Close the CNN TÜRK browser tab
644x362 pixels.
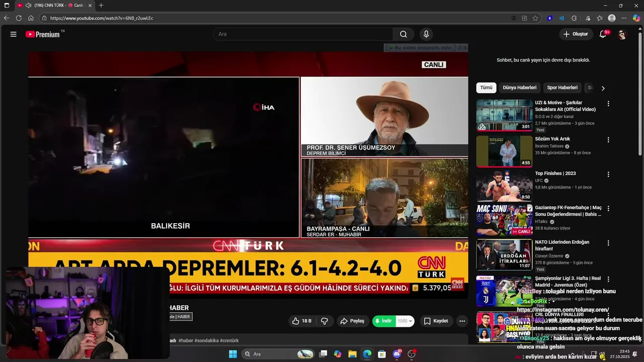pyautogui.click(x=90, y=5)
